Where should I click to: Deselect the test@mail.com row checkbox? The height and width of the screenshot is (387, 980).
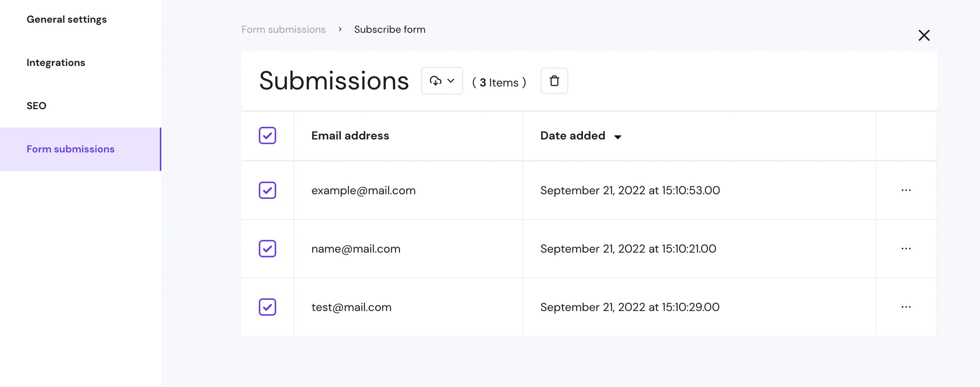(x=267, y=307)
